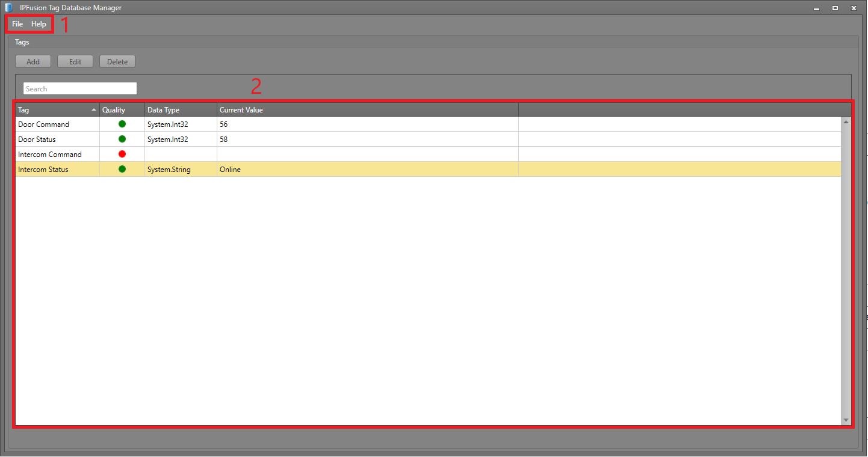Sort by Quality column header
Image resolution: width=868 pixels, height=457 pixels.
coord(114,110)
